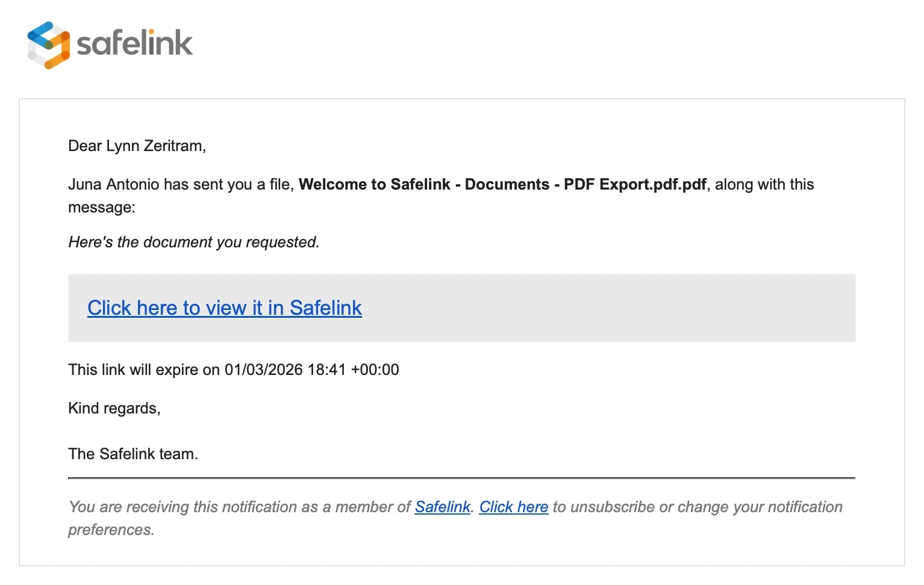This screenshot has height=585, width=924.
Task: Click 'The Safelink team.' signature
Action: [x=133, y=454]
